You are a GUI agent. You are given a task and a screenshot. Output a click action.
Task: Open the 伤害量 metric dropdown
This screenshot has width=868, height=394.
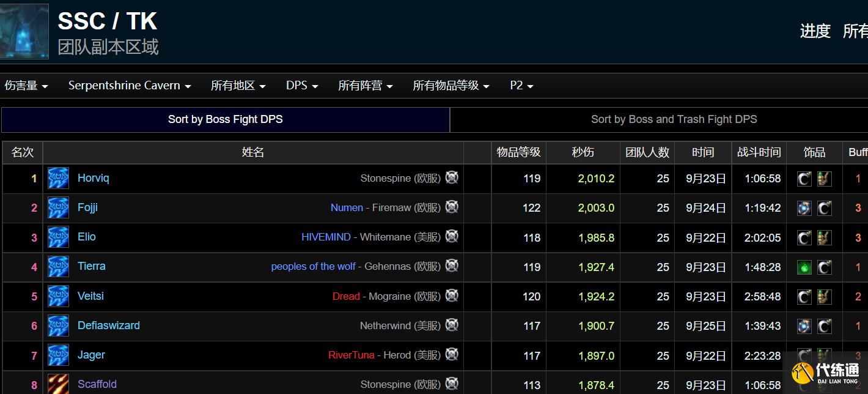[26, 86]
